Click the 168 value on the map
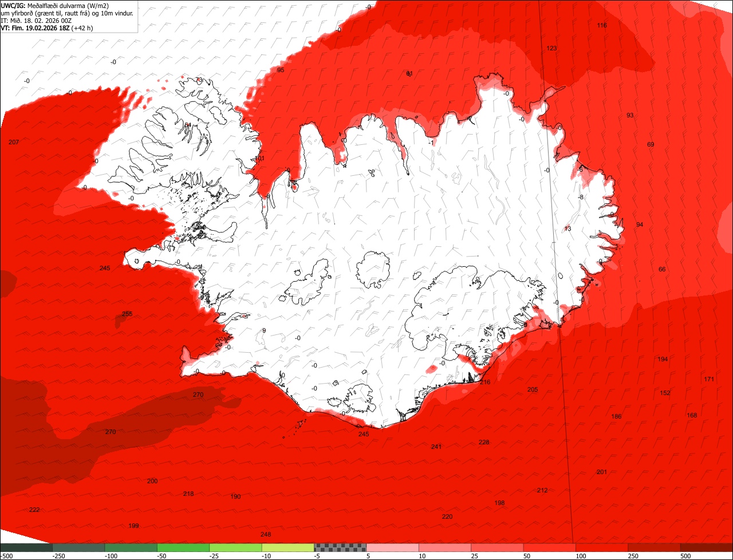The image size is (733, 560). click(x=692, y=415)
